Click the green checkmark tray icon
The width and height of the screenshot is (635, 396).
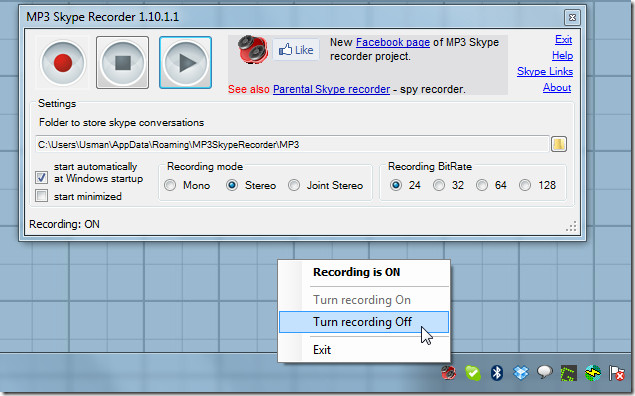473,373
